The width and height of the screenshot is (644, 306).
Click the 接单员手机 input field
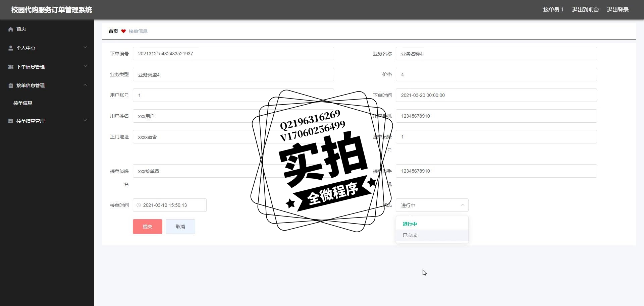pyautogui.click(x=496, y=171)
